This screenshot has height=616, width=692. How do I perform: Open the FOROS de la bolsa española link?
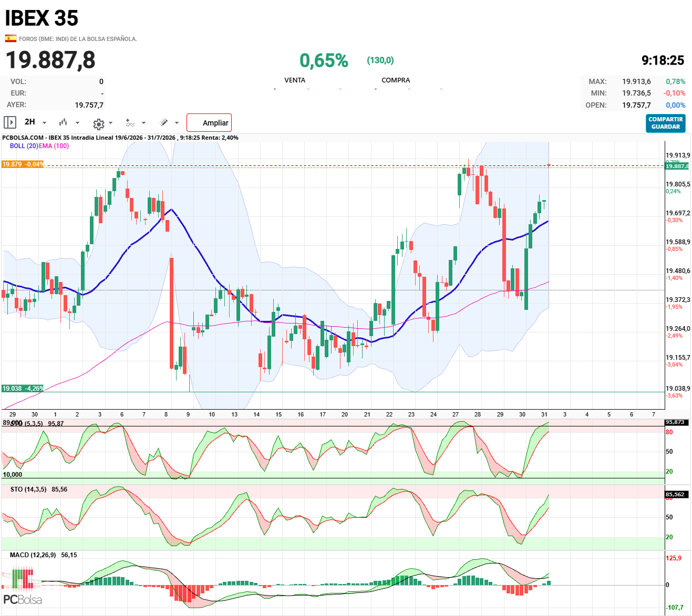point(78,39)
